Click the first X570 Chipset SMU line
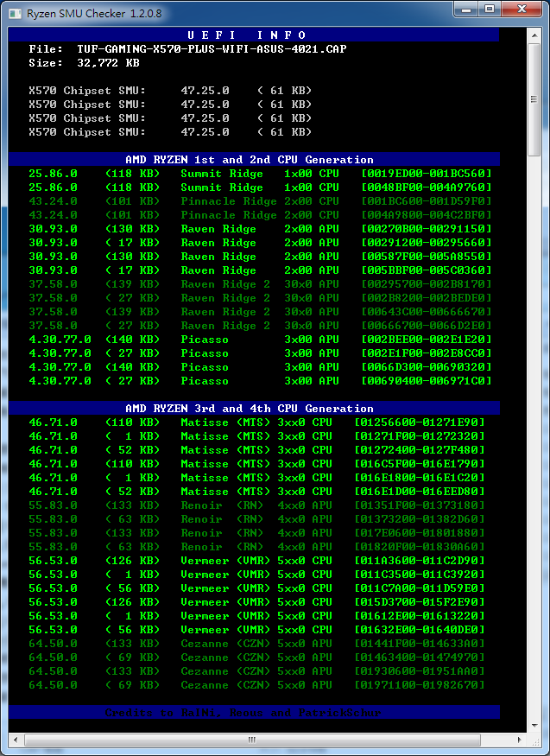Image resolution: width=550 pixels, height=756 pixels. point(170,91)
